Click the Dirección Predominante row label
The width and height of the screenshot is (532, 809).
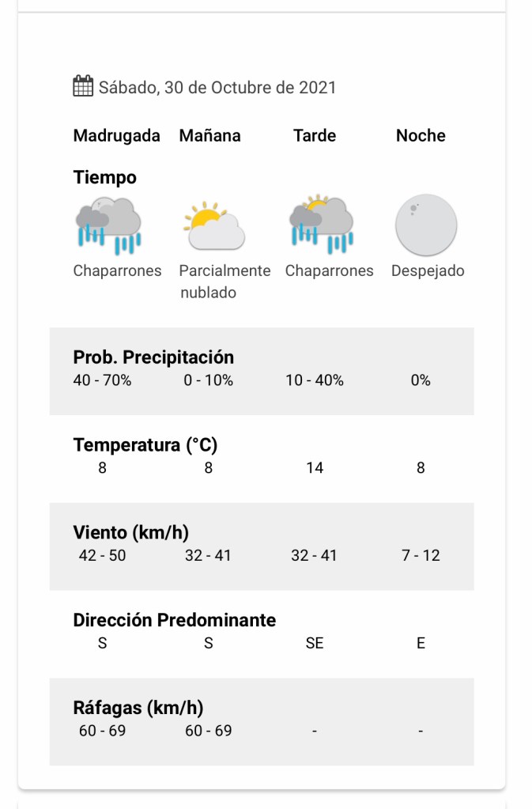pyautogui.click(x=175, y=620)
